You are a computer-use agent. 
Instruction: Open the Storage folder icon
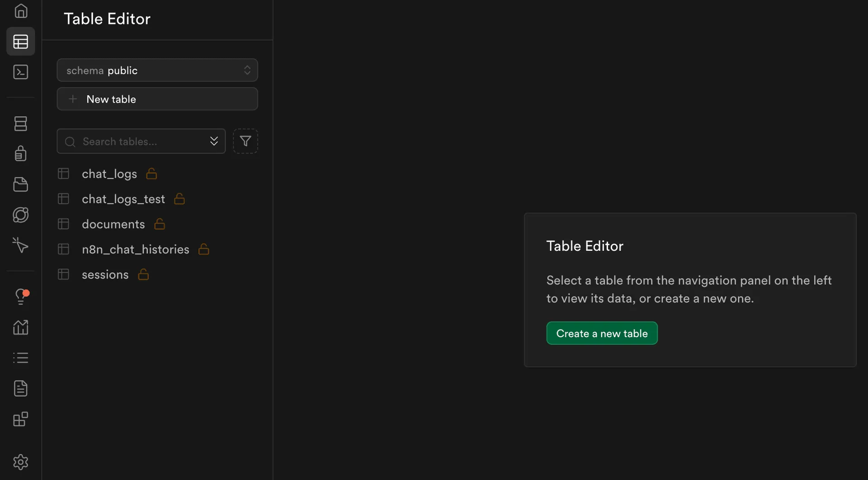point(21,184)
